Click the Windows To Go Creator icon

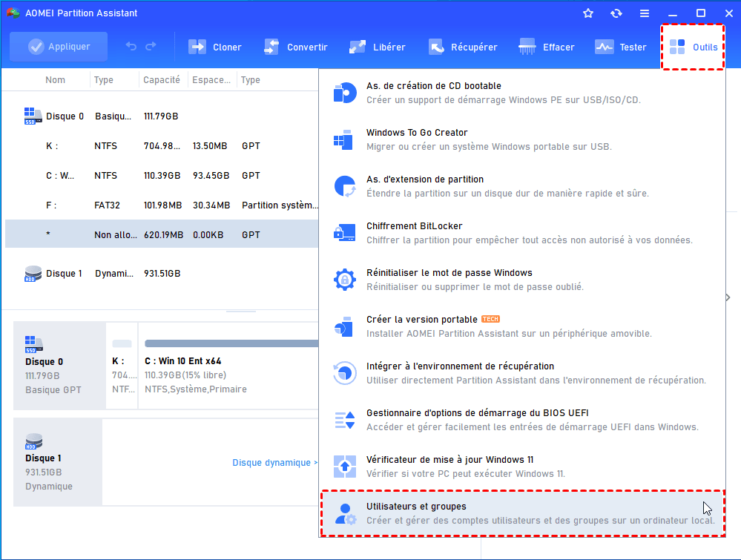point(343,139)
